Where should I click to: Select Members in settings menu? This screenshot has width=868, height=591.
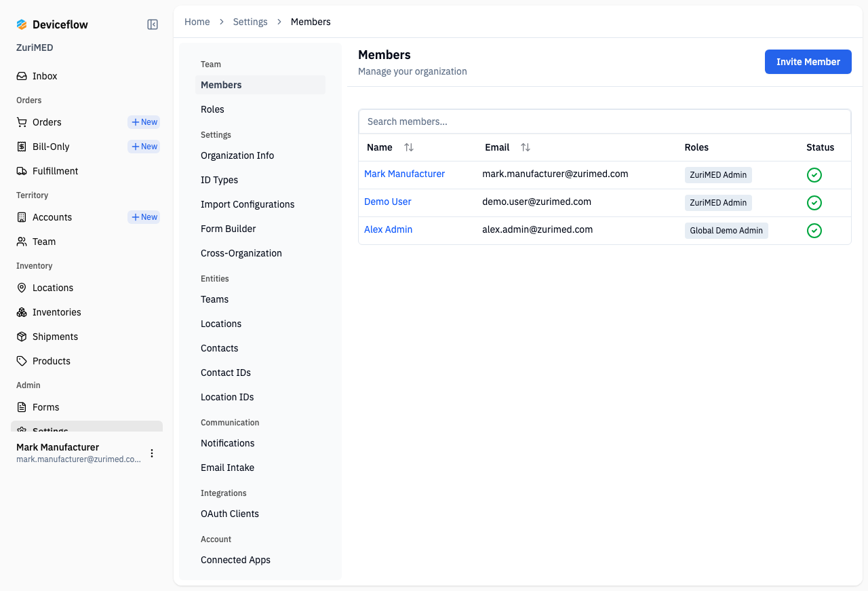pyautogui.click(x=260, y=85)
